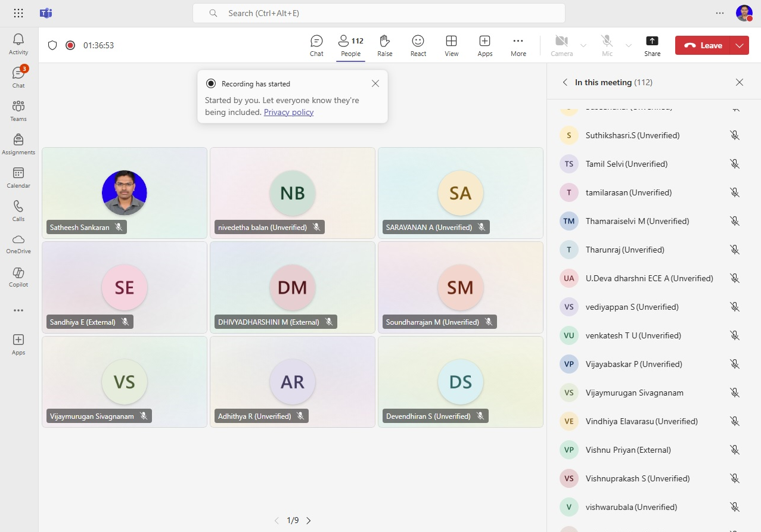
Task: Open Assignments in the left sidebar
Action: click(18, 145)
